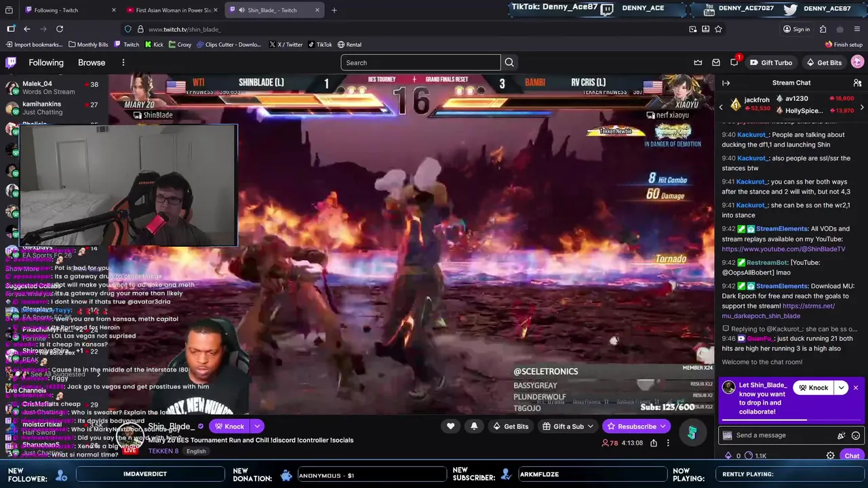Toggle the notification bell for channel

pyautogui.click(x=474, y=426)
